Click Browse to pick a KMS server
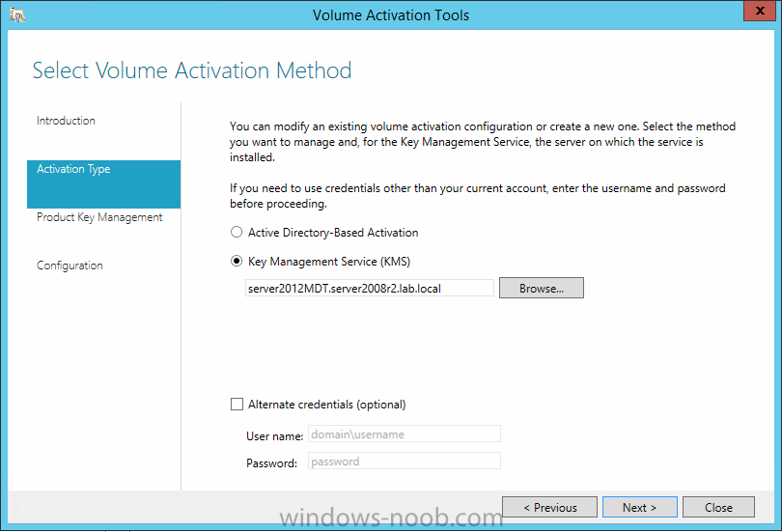The height and width of the screenshot is (532, 782). pos(541,288)
